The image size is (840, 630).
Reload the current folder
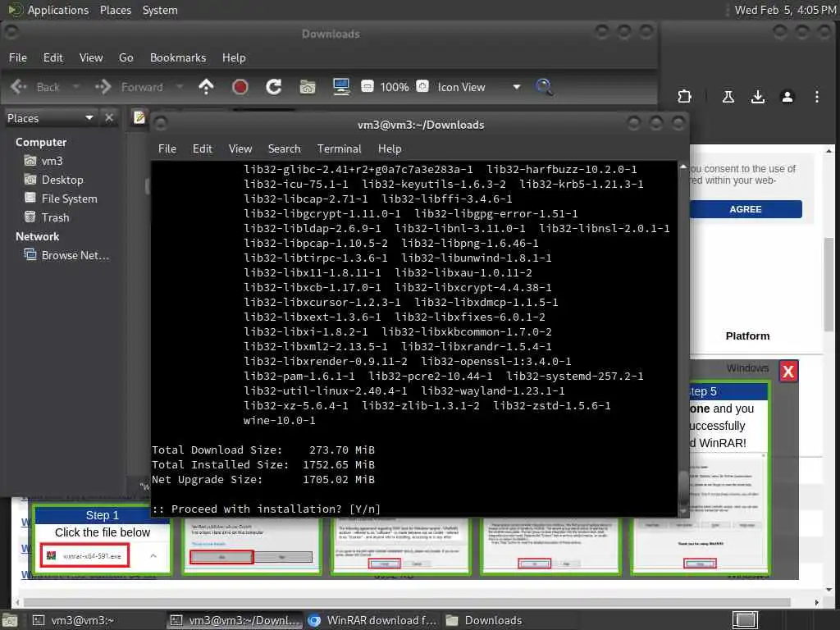pos(274,87)
